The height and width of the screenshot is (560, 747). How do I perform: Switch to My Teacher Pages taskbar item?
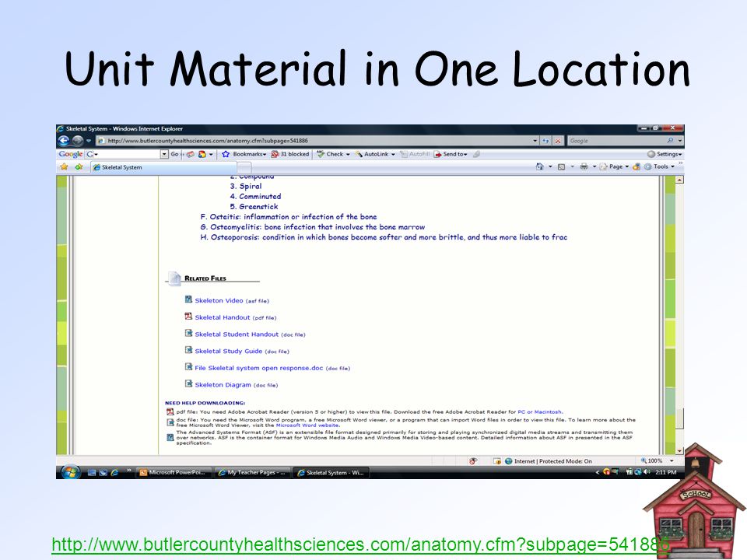click(x=252, y=472)
